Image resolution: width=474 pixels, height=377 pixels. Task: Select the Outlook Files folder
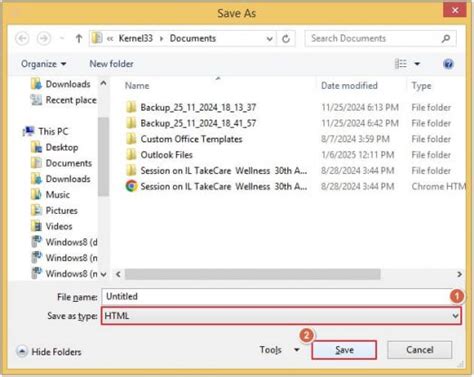[159, 155]
